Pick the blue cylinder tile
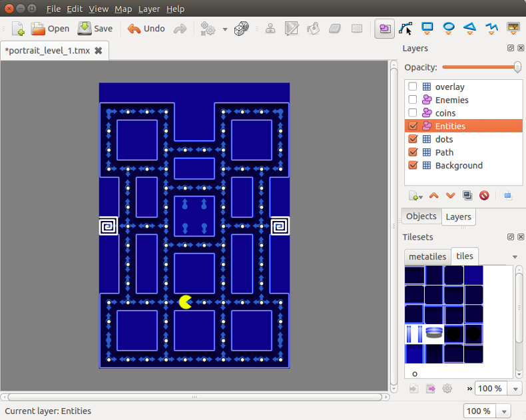The image size is (526, 420). click(434, 333)
